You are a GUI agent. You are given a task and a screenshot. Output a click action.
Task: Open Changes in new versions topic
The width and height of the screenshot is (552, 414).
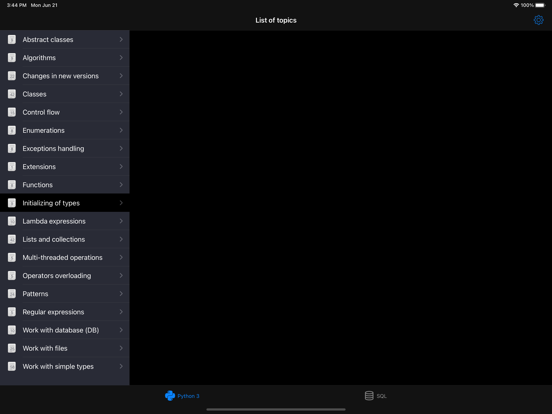point(65,76)
